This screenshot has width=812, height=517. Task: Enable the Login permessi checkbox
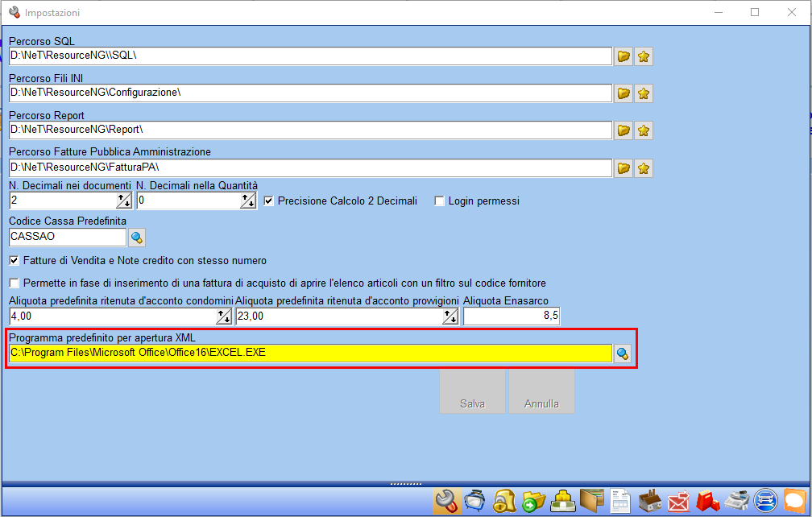coord(439,201)
